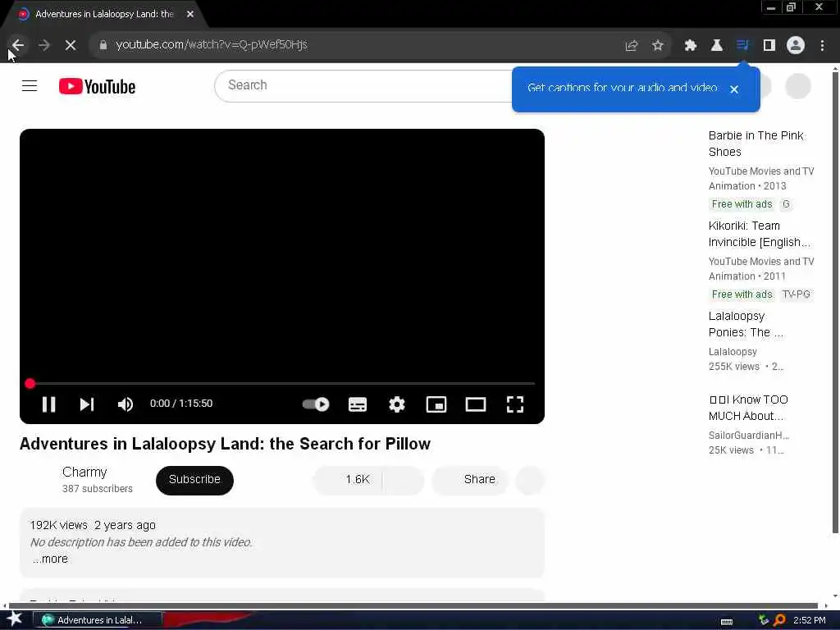Click the taskbar clock showing 2:52 PM
The image size is (840, 630).
pyautogui.click(x=809, y=620)
